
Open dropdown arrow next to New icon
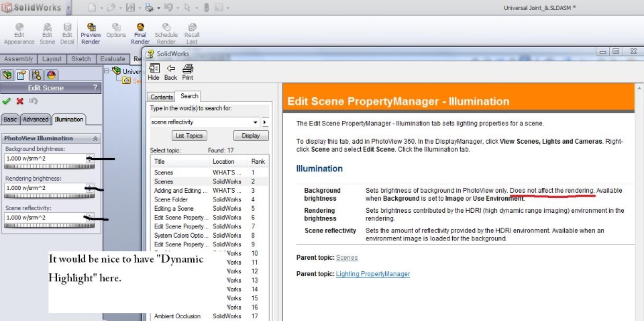(101, 8)
